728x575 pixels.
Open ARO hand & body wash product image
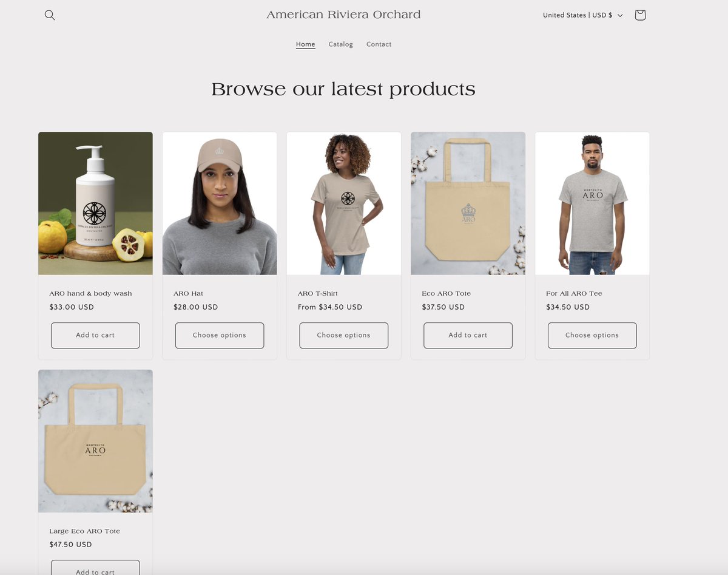(x=95, y=203)
